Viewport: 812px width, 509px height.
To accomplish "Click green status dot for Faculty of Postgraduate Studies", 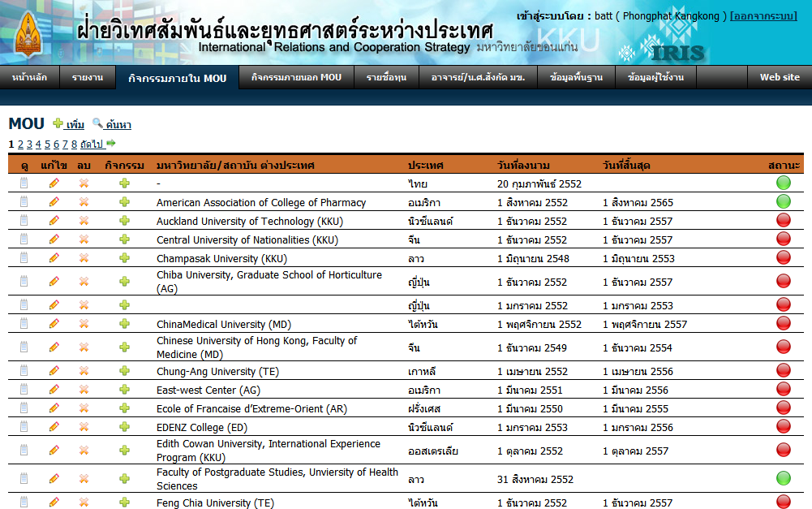I will (x=784, y=478).
